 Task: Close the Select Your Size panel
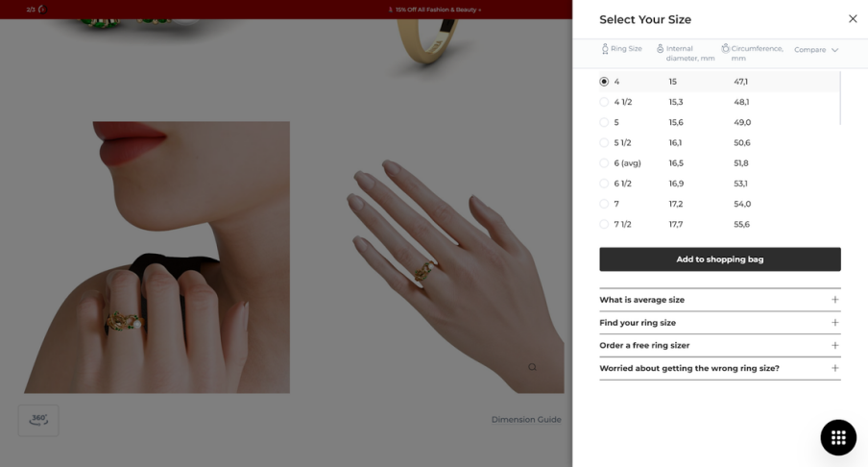[853, 19]
